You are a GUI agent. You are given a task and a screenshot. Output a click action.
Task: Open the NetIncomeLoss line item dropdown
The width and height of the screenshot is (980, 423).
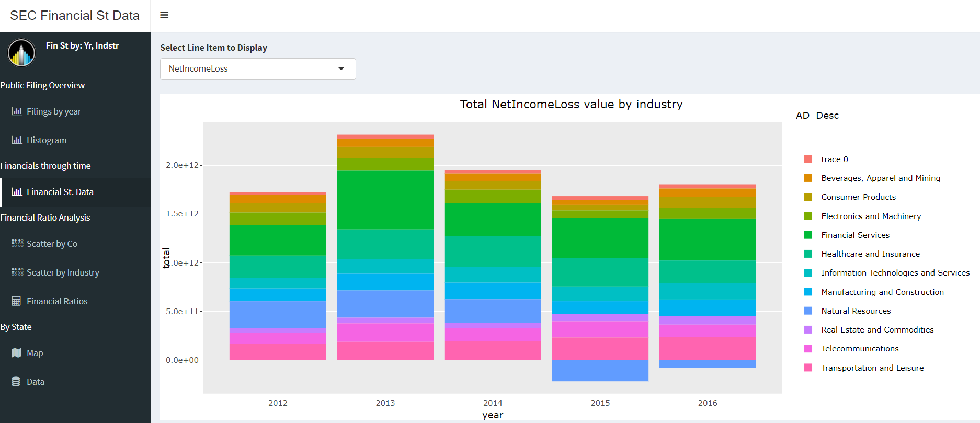click(251, 69)
